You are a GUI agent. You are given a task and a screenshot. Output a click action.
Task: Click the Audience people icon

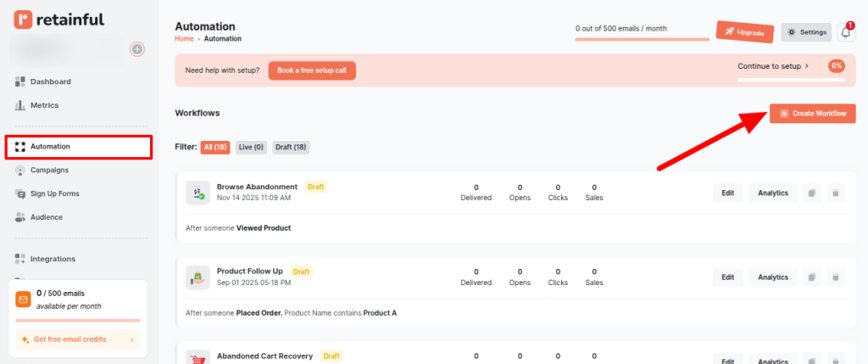click(20, 217)
